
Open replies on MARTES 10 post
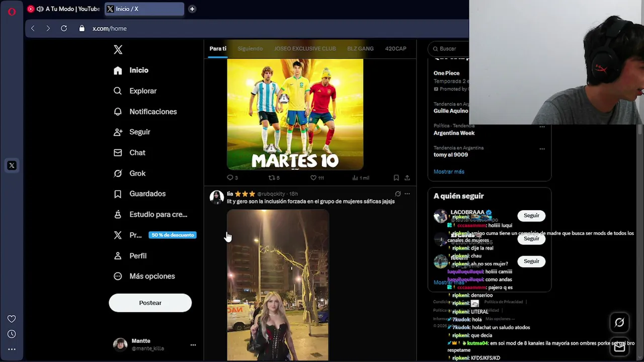coord(232,177)
